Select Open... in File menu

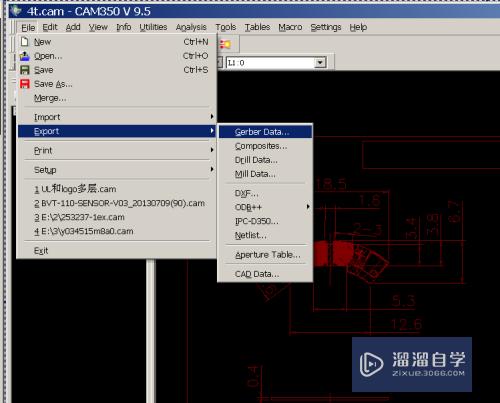click(117, 56)
